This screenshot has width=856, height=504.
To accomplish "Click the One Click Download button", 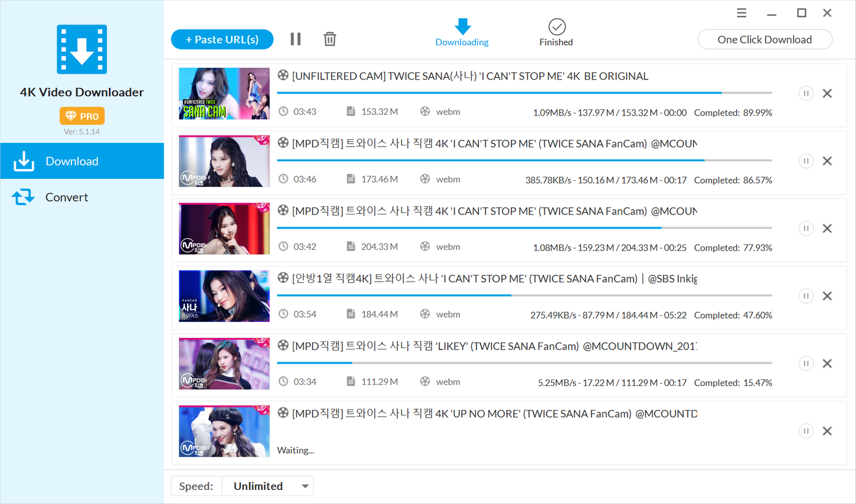I will pos(765,39).
